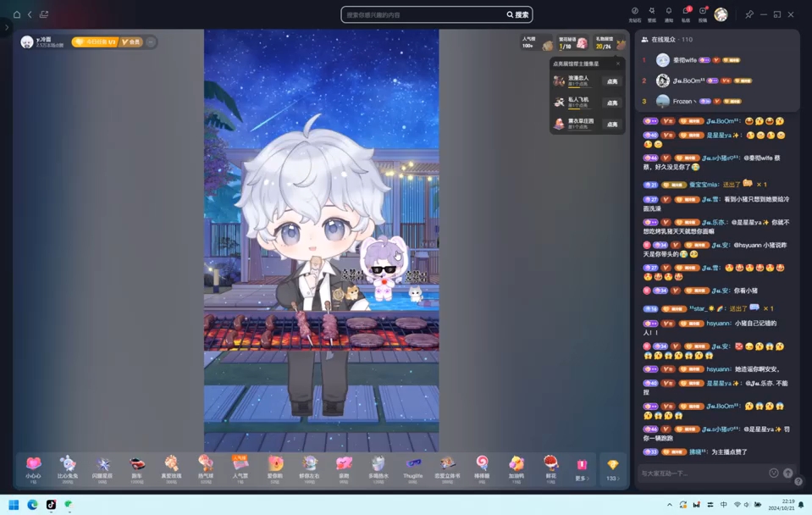The width and height of the screenshot is (812, 515).
Task: Open the 充钻石 recharge icon
Action: click(x=634, y=14)
